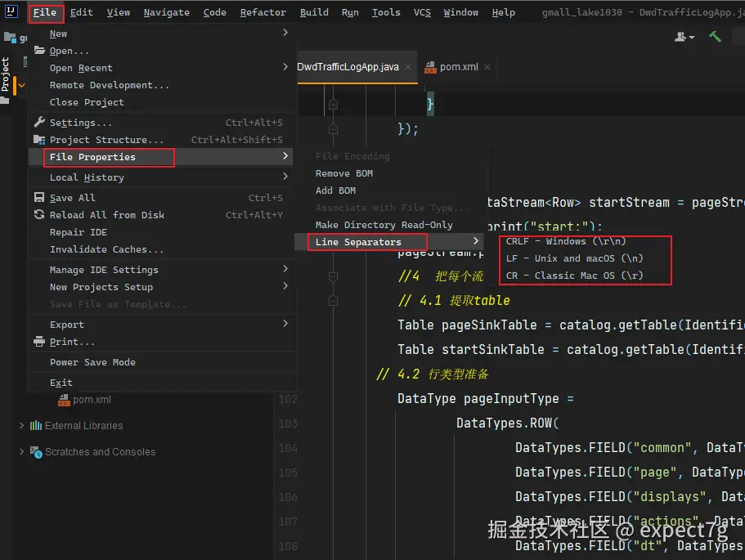Image resolution: width=745 pixels, height=560 pixels.
Task: Open the user account icon dropdown
Action: point(684,37)
